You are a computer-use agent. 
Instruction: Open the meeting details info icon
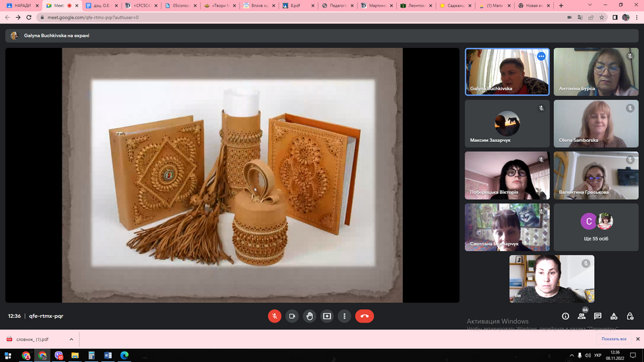[566, 316]
